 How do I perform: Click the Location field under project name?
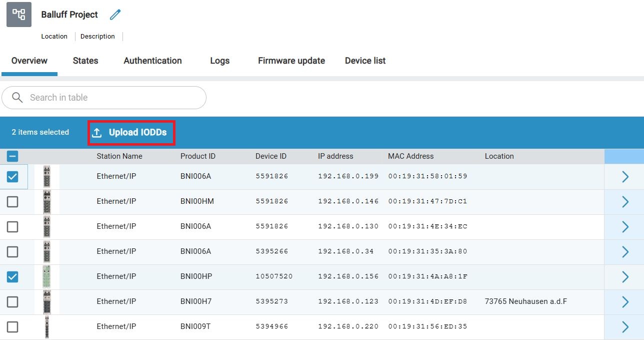(x=54, y=37)
